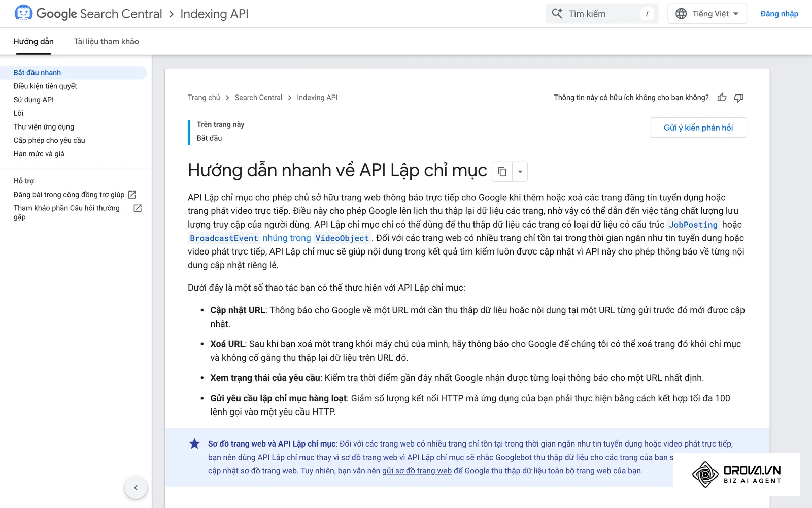Screen dimensions: 812x508
Task: Click the globe language icon
Action: tap(681, 14)
